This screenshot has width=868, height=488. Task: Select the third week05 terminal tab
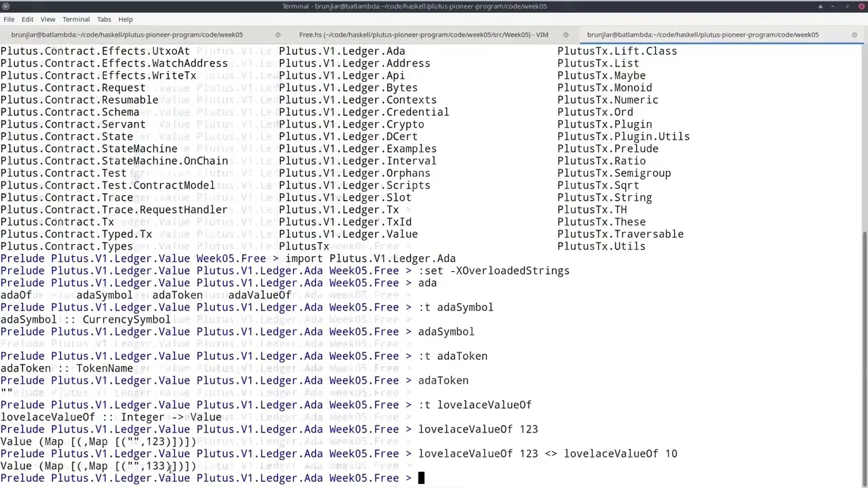(x=703, y=35)
